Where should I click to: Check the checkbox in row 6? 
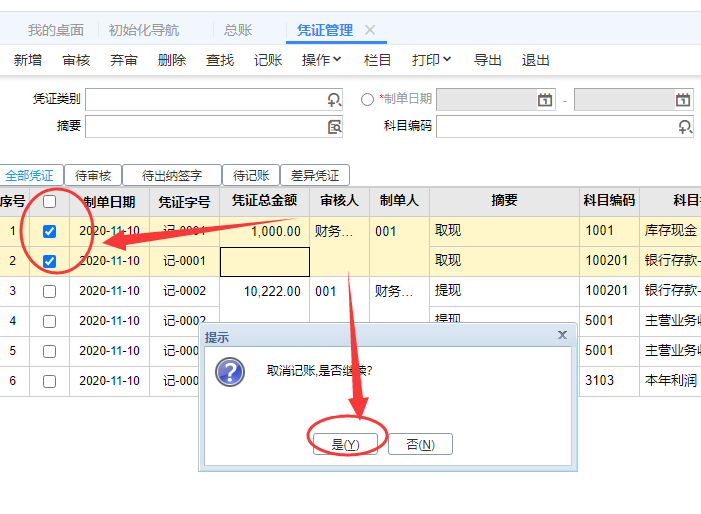(50, 381)
